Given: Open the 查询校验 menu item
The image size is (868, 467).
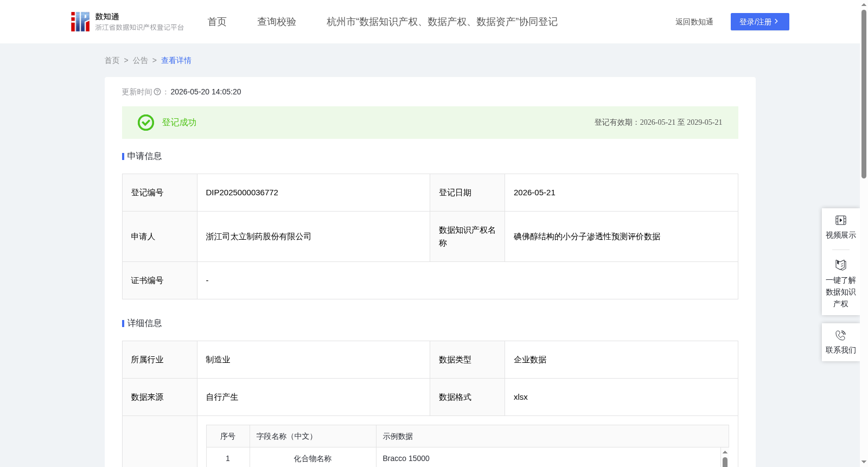Looking at the screenshot, I should pos(277,22).
